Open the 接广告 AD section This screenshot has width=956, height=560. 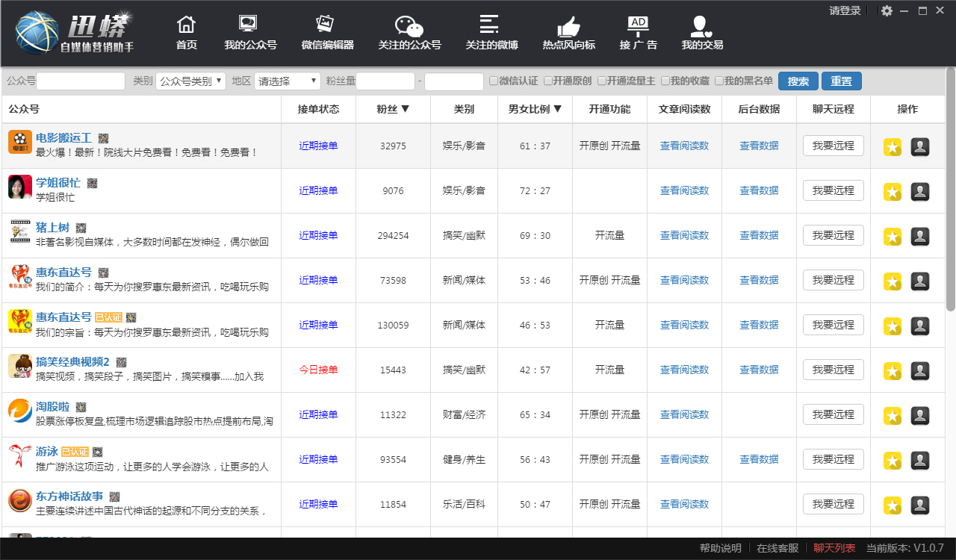point(638,34)
